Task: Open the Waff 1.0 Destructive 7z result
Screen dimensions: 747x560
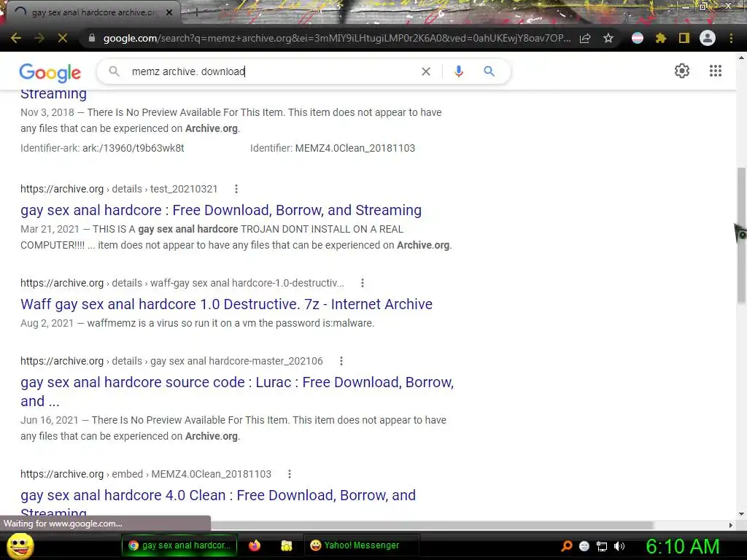Action: [x=226, y=304]
